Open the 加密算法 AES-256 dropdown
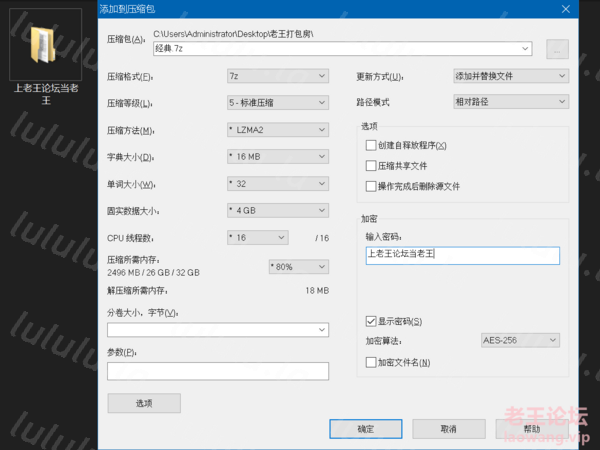The height and width of the screenshot is (450, 600). click(x=518, y=341)
